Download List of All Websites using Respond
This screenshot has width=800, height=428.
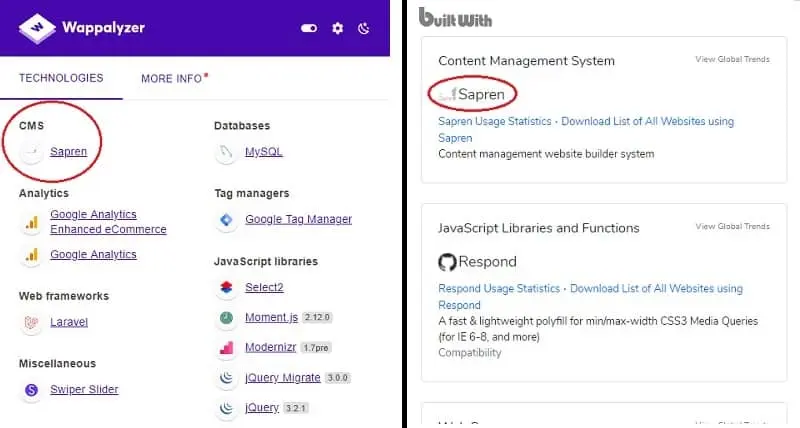click(x=590, y=296)
